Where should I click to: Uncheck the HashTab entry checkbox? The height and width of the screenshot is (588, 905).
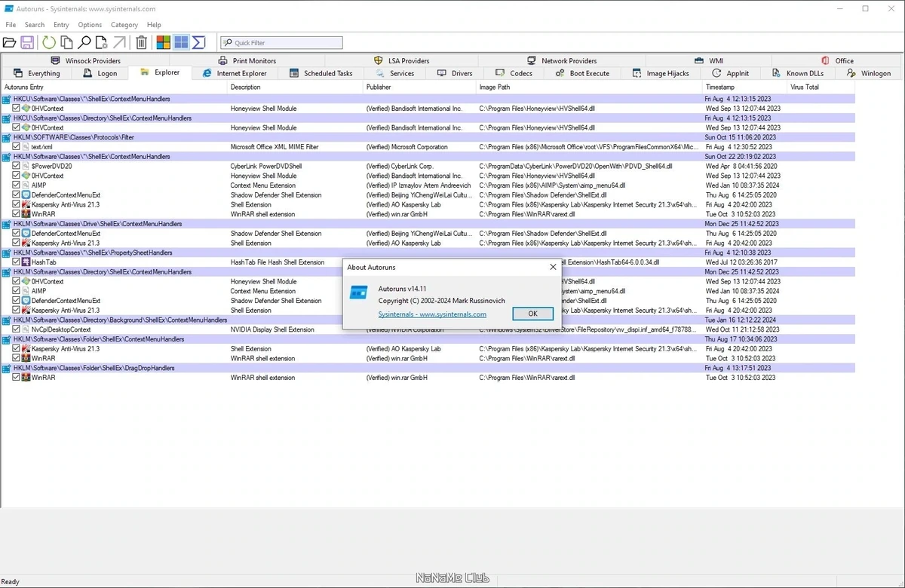click(x=17, y=262)
